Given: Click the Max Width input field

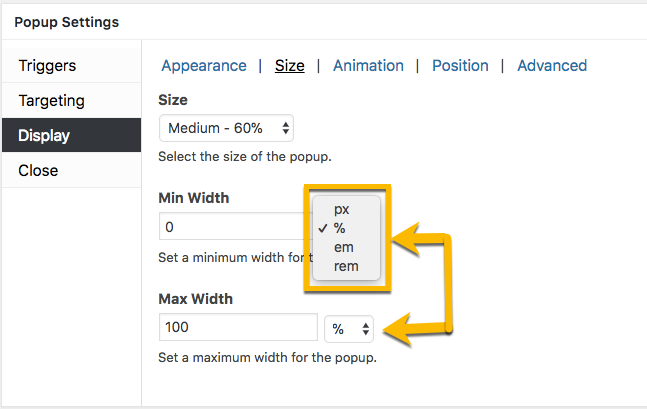Looking at the screenshot, I should click(x=238, y=327).
